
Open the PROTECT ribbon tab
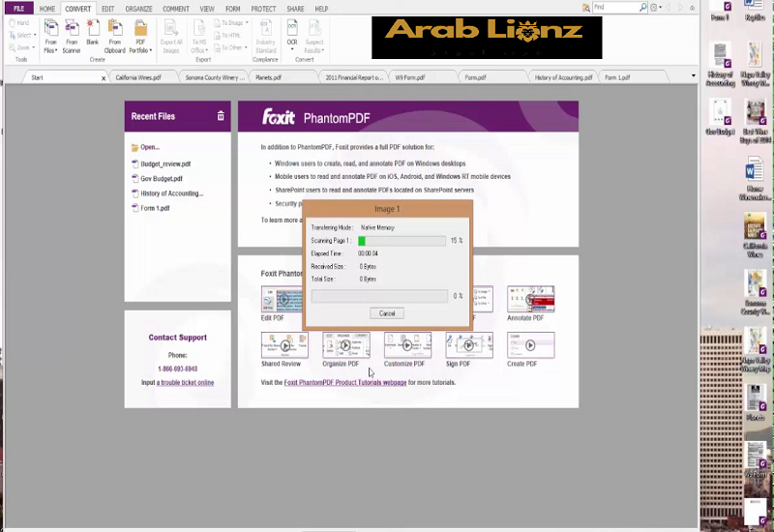263,9
